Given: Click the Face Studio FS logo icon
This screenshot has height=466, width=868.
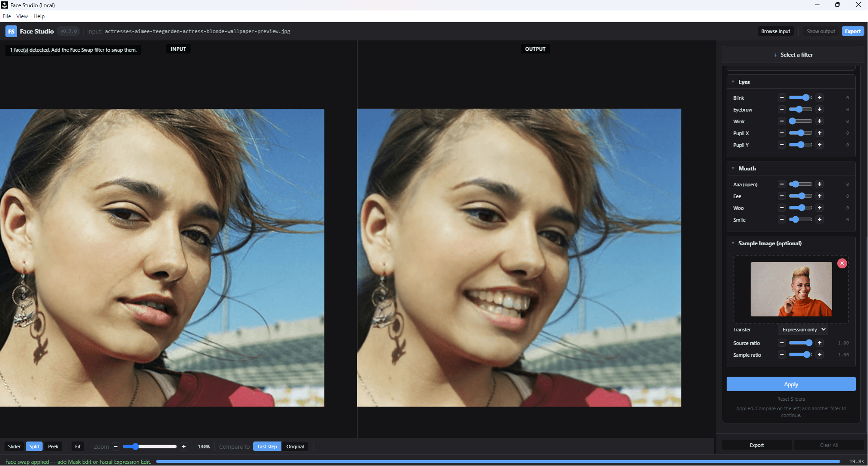Looking at the screenshot, I should click(x=11, y=31).
